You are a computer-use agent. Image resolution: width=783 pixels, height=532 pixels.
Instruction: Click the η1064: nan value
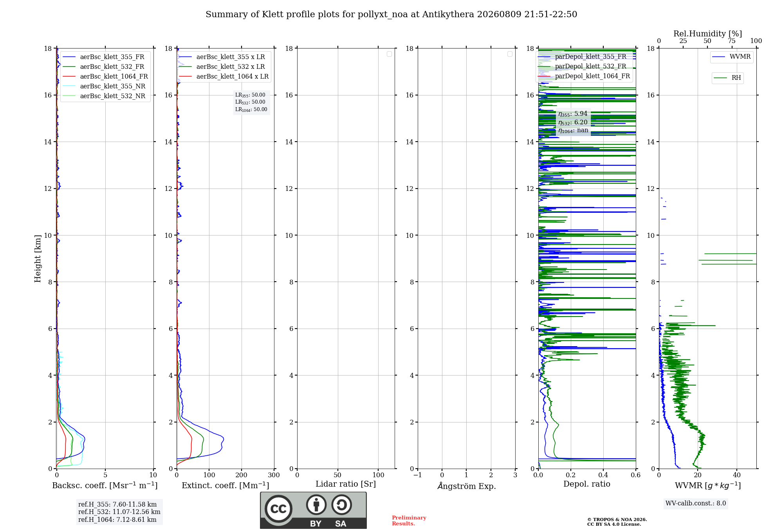574,131
